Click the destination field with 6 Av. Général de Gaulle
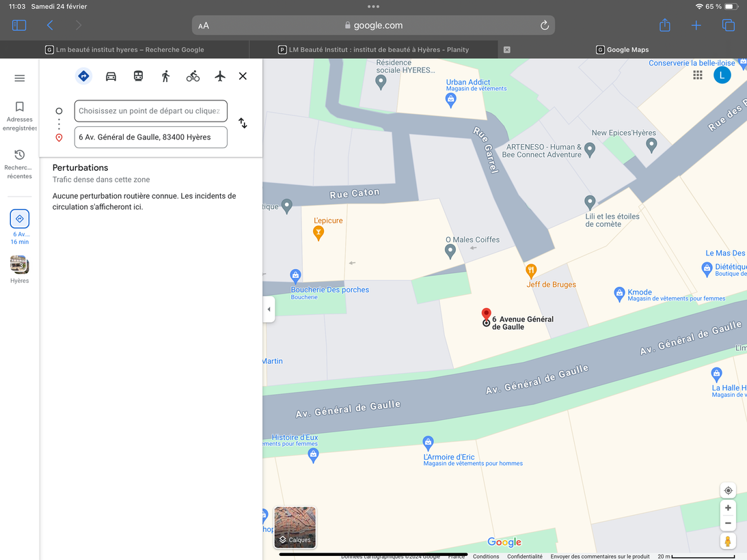 pyautogui.click(x=150, y=137)
